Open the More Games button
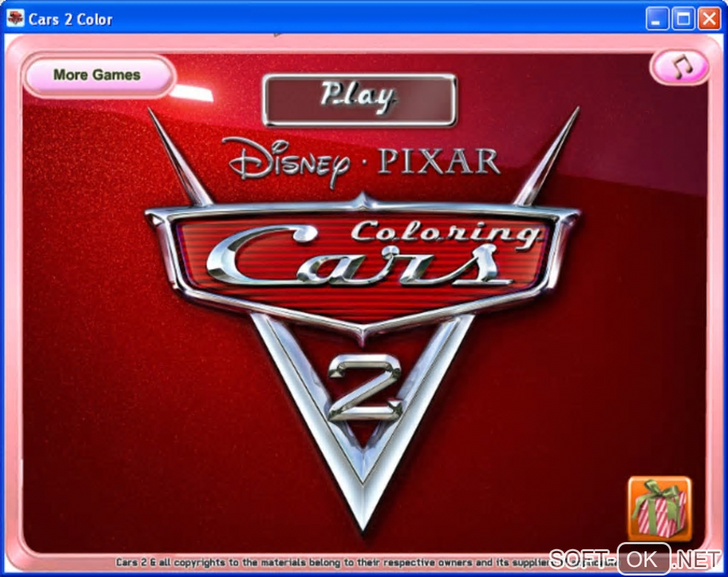Image resolution: width=728 pixels, height=577 pixels. [x=98, y=75]
